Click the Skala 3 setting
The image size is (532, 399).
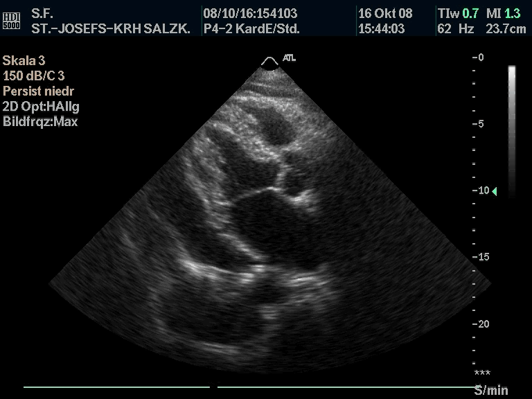pyautogui.click(x=24, y=61)
